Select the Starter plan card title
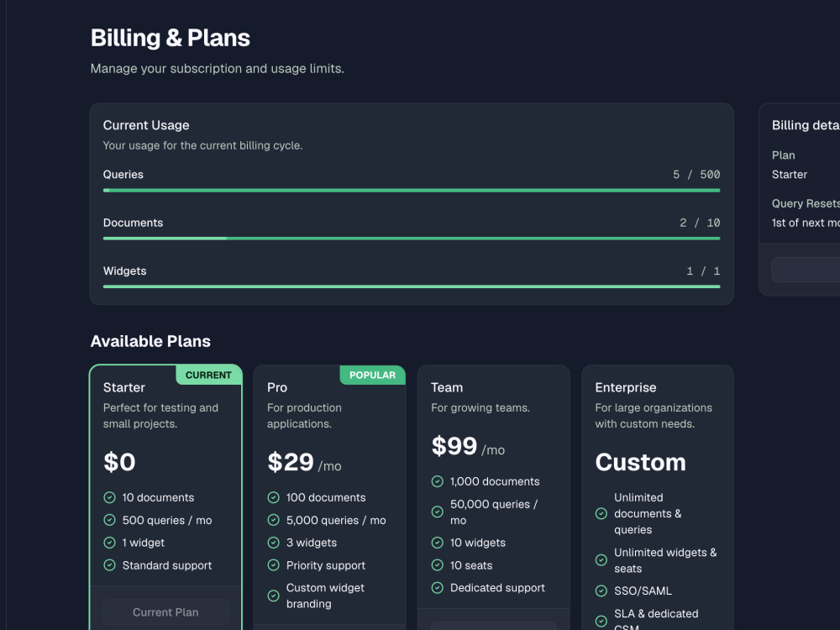This screenshot has width=840, height=630. coord(123,387)
